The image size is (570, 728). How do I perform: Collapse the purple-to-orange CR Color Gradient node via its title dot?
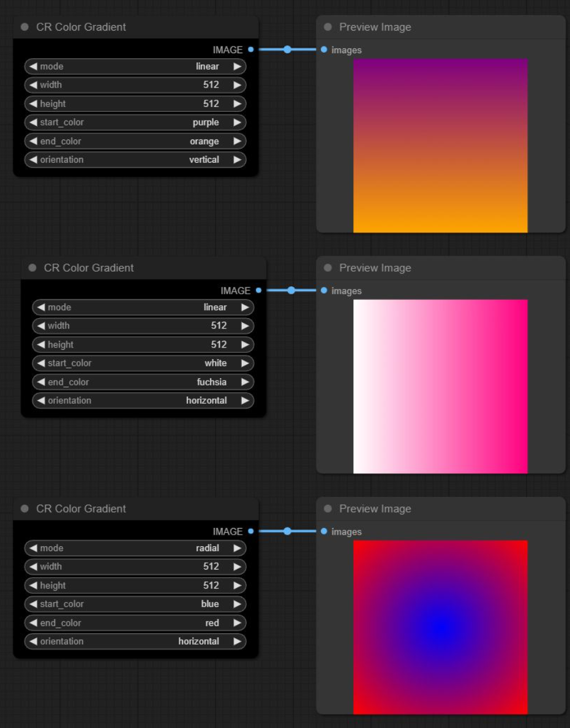[24, 27]
